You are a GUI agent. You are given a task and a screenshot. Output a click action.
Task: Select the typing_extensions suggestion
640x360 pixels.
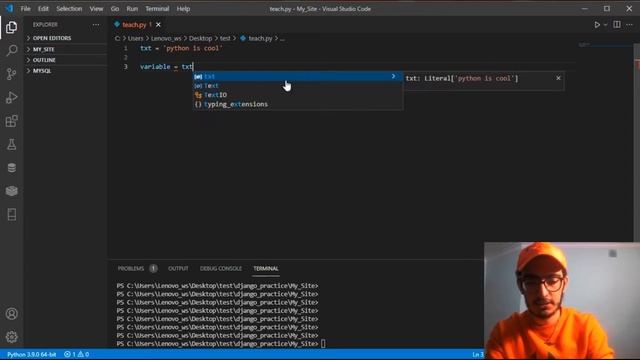(x=298, y=104)
